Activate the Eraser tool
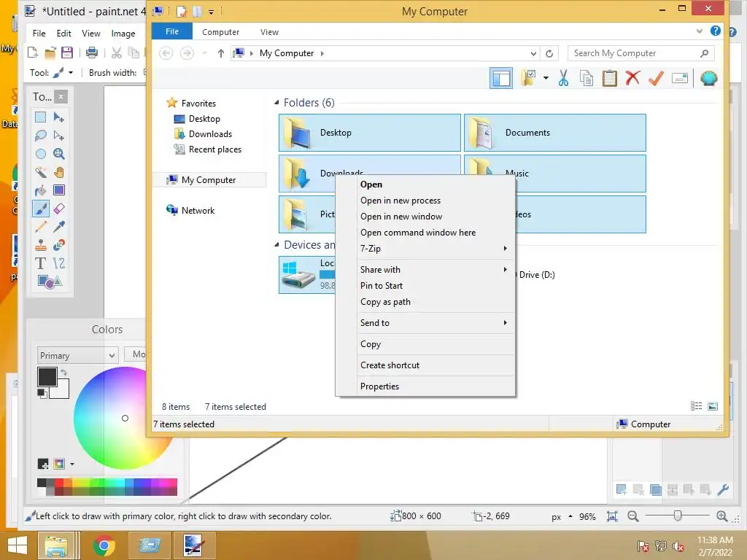Viewport: 747px width, 560px height. (59, 209)
